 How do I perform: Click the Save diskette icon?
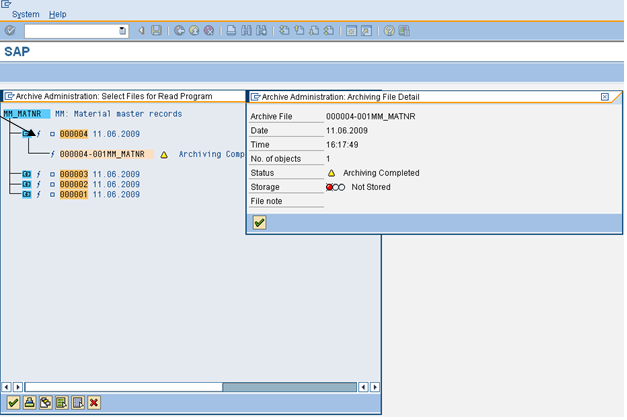coord(156,30)
